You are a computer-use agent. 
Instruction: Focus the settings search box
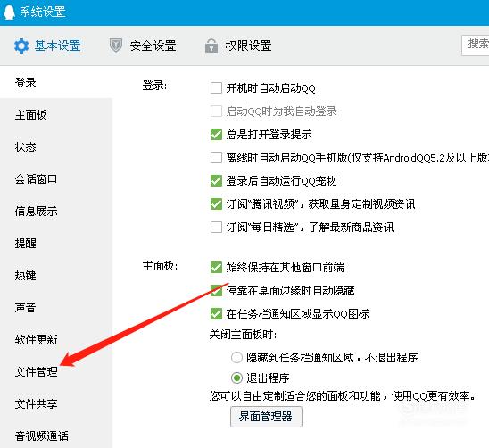tap(476, 46)
